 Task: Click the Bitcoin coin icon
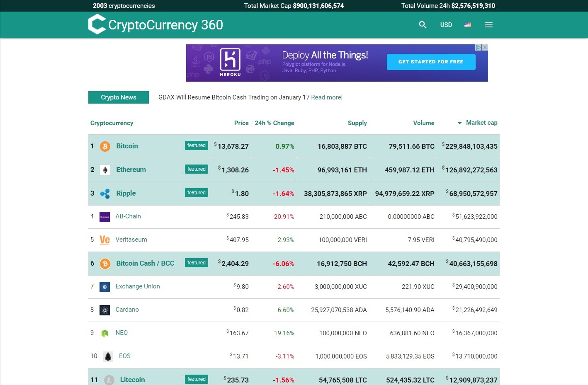(x=105, y=146)
